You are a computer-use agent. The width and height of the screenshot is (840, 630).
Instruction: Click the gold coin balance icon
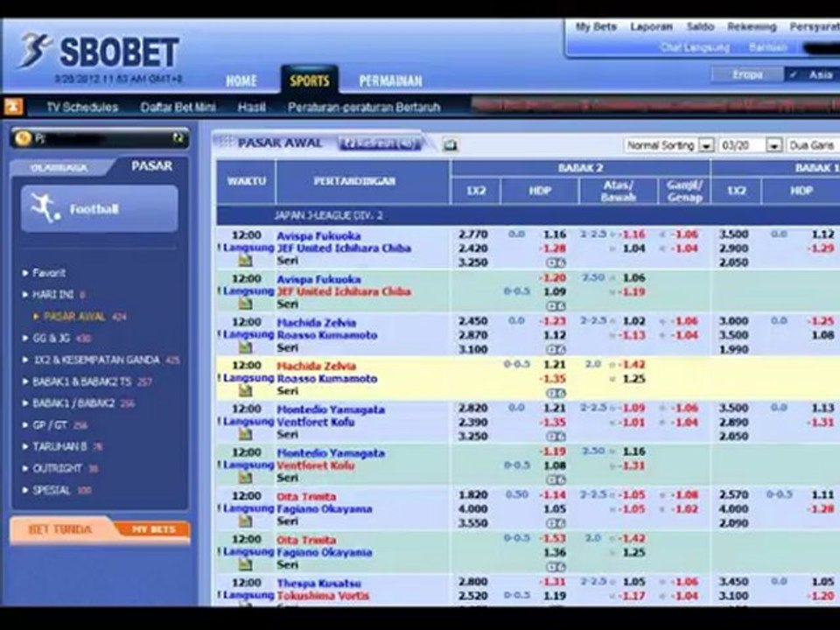[x=23, y=139]
